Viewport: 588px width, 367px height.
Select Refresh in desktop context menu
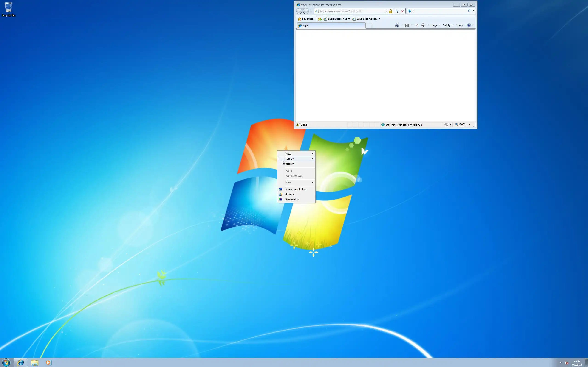[x=290, y=164]
